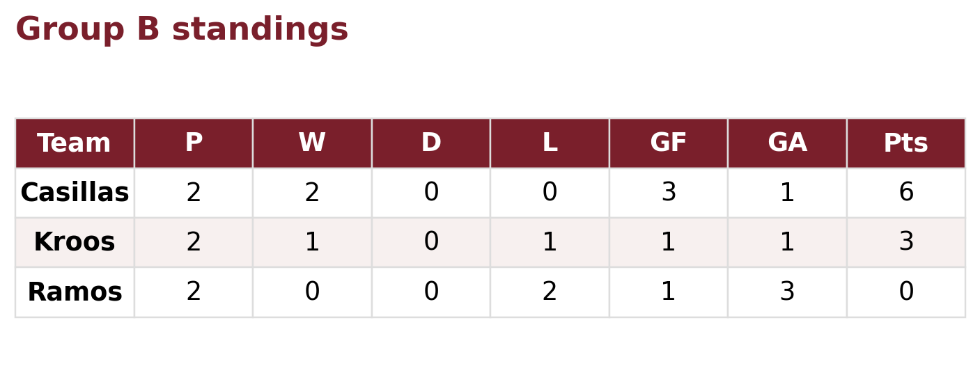Click Ramos points value 0
The width and height of the screenshot is (980, 382).
[905, 292]
